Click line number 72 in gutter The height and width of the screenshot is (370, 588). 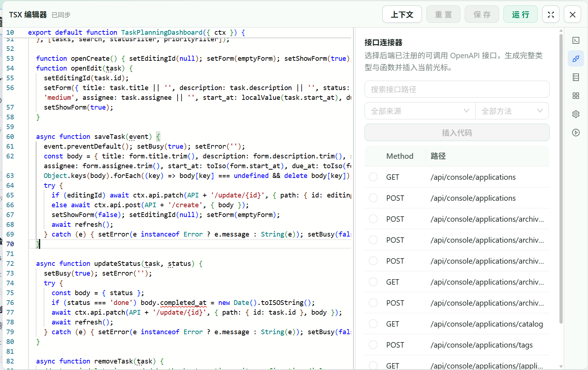click(10, 264)
